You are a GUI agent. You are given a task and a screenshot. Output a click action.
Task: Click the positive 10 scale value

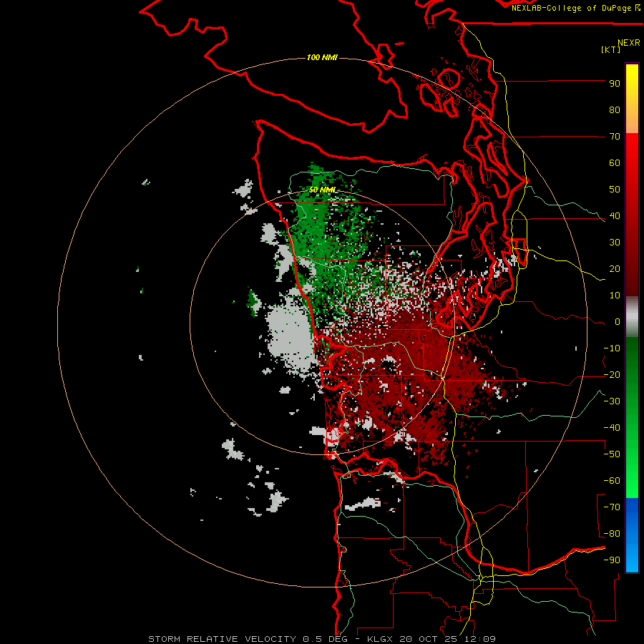pyautogui.click(x=615, y=296)
